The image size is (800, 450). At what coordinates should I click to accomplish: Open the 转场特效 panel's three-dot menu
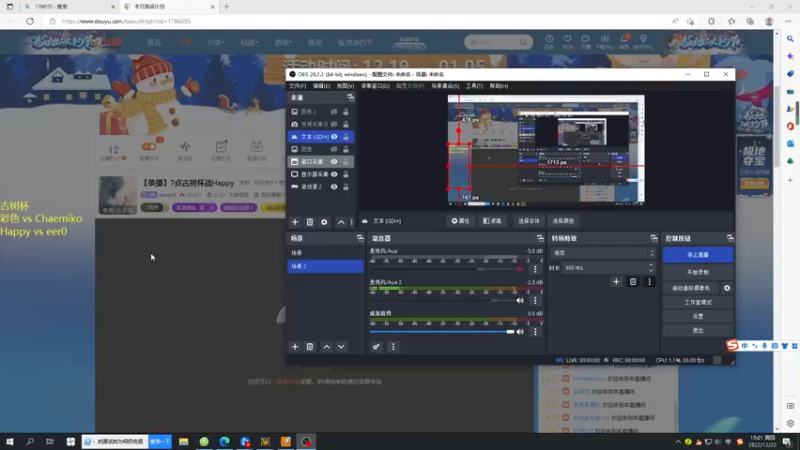649,282
